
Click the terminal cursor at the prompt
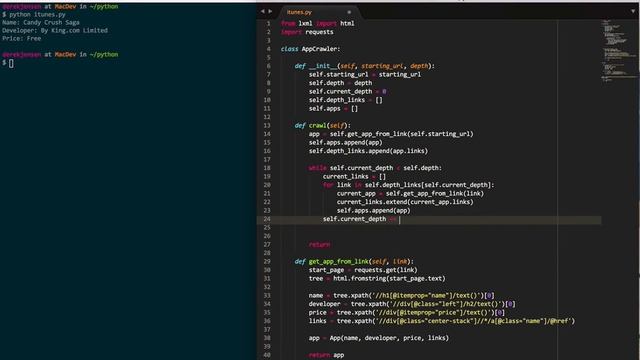(x=11, y=63)
